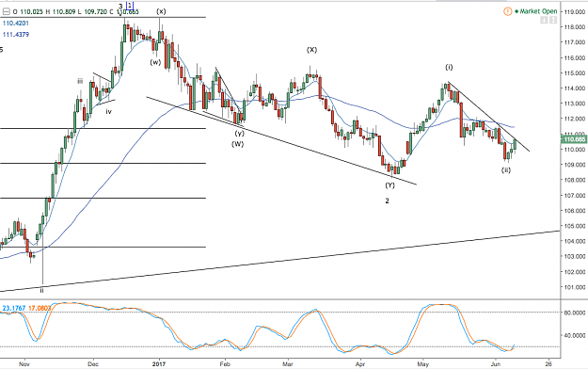
Task: Click the Mar label on the time axis
Action: (288, 364)
